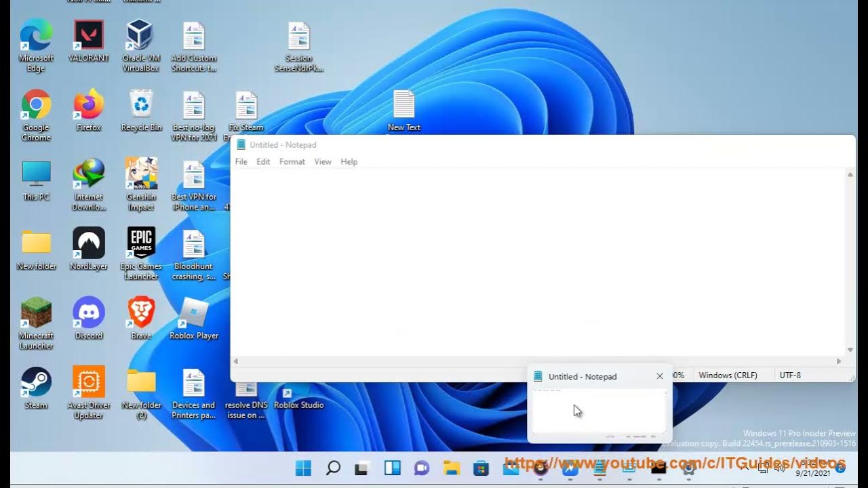Close the Untitled - Notepad taskbar preview
The width and height of the screenshot is (868, 488).
pos(660,376)
